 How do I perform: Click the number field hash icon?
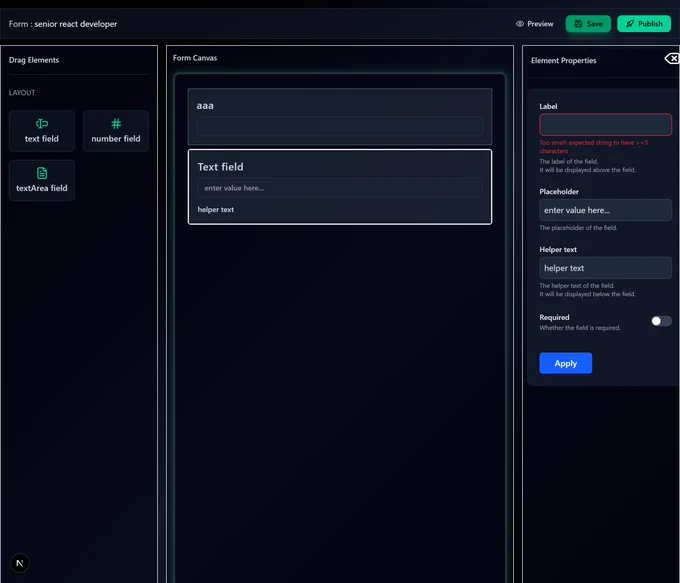116,124
